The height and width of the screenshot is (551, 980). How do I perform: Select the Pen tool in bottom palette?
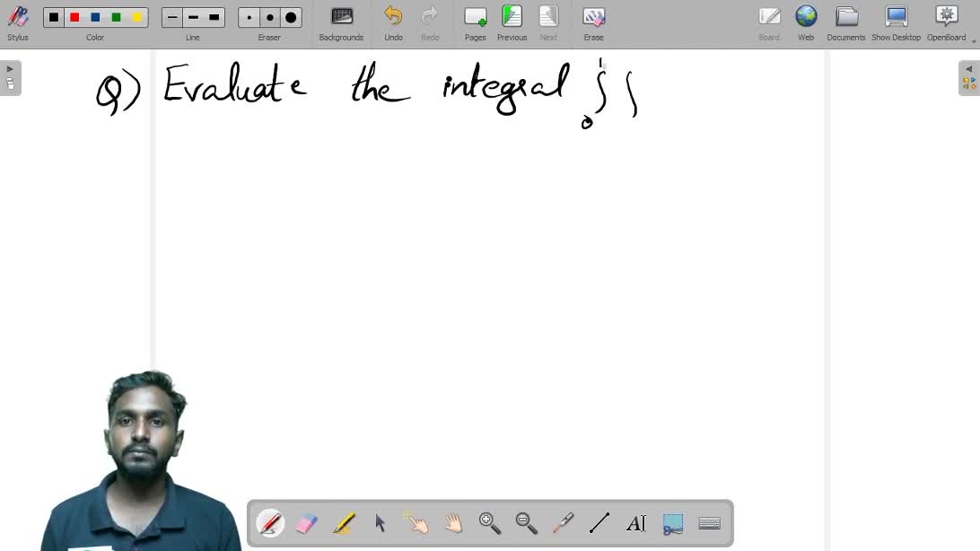[270, 523]
